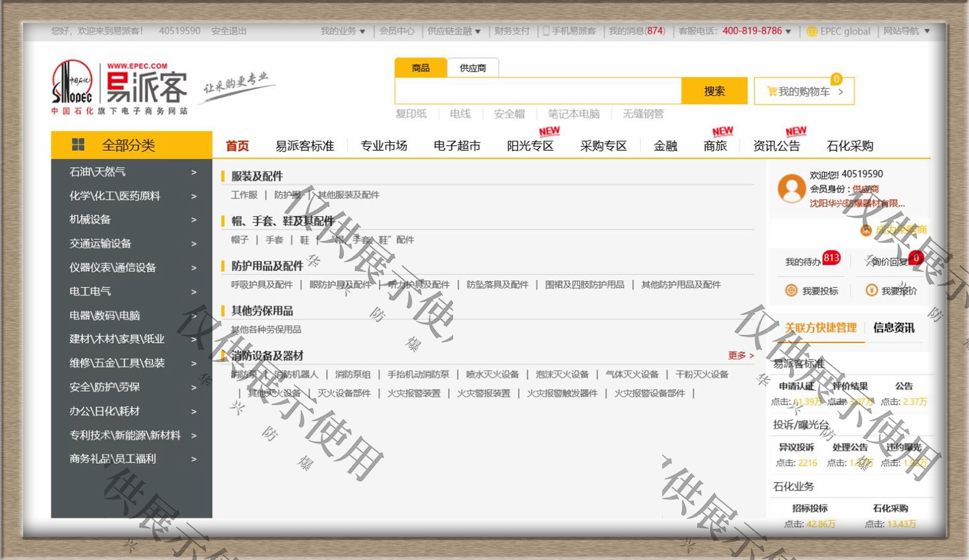Open 异议投诉 quick link

pos(796,447)
